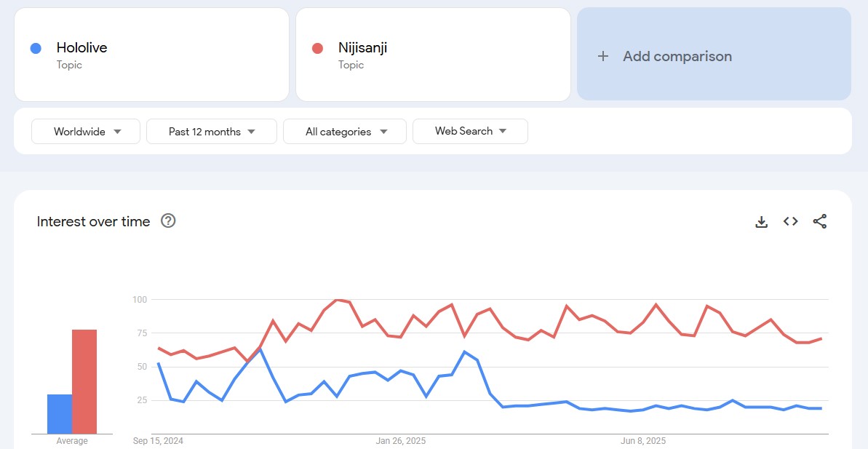Click the blue Hololive average bar
The width and height of the screenshot is (868, 449).
pyautogui.click(x=60, y=414)
